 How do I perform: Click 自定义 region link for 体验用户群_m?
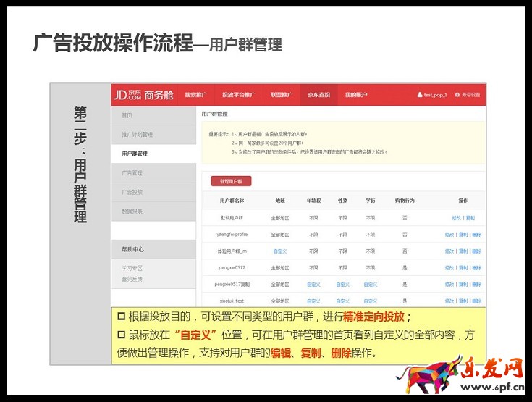coord(280,251)
